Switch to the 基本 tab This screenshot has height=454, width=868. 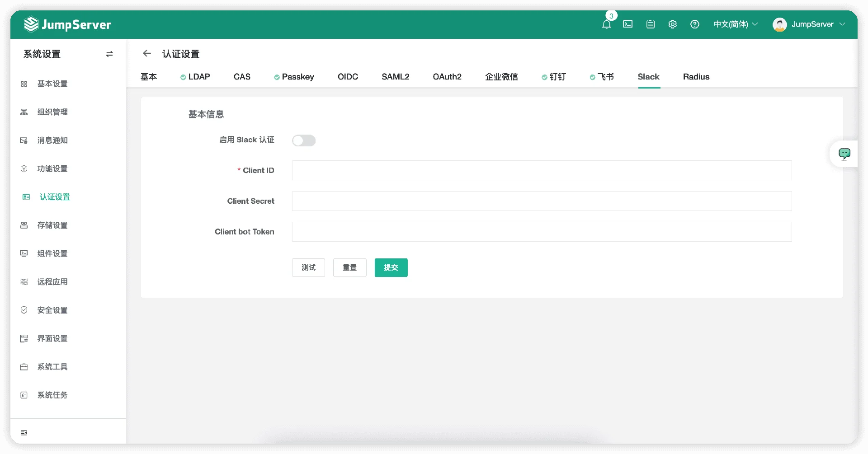point(149,77)
